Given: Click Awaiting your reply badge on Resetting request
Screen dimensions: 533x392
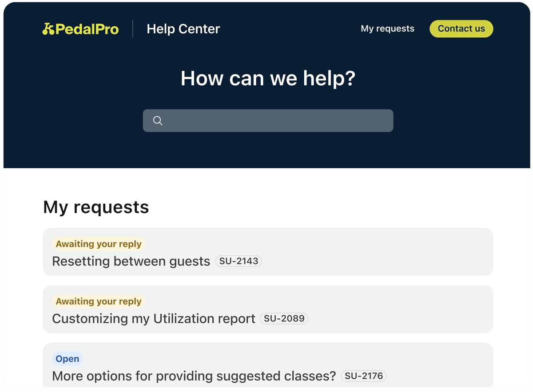Looking at the screenshot, I should coord(99,244).
